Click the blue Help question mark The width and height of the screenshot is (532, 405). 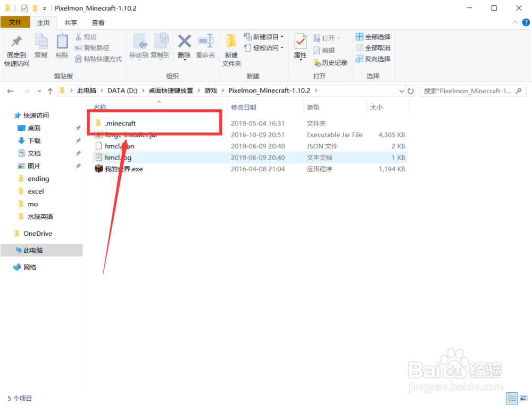click(x=526, y=22)
